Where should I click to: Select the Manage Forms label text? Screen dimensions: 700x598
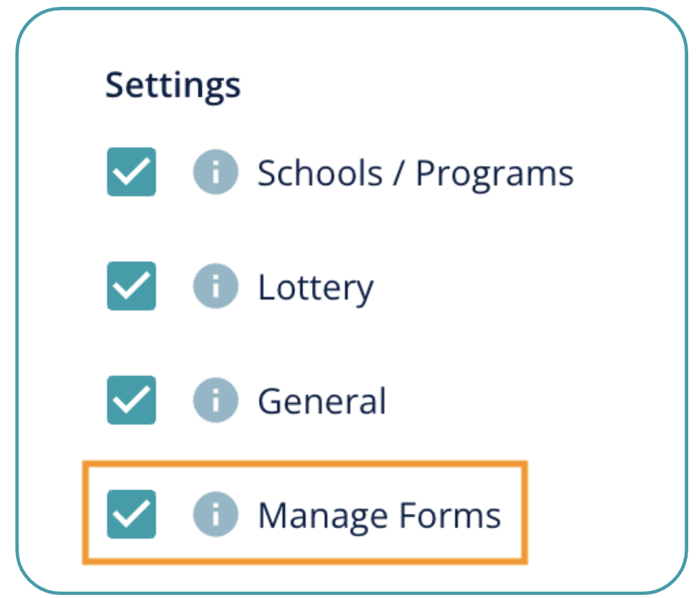(379, 515)
